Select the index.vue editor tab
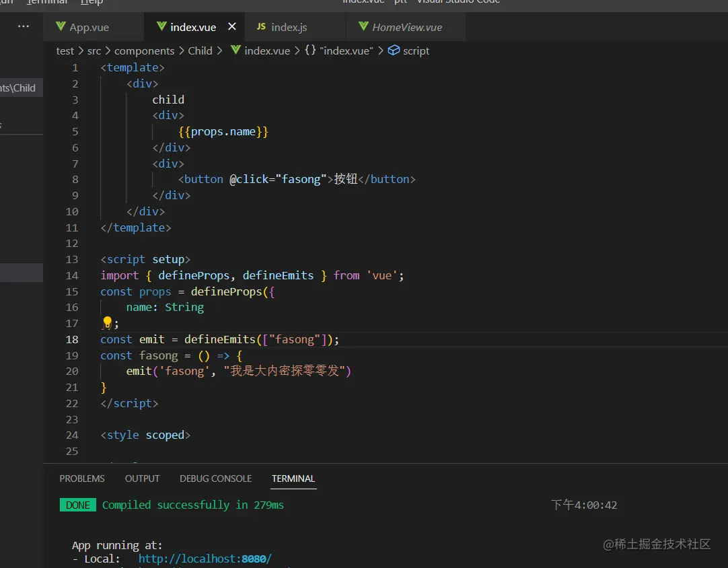The width and height of the screenshot is (728, 568). coord(192,27)
